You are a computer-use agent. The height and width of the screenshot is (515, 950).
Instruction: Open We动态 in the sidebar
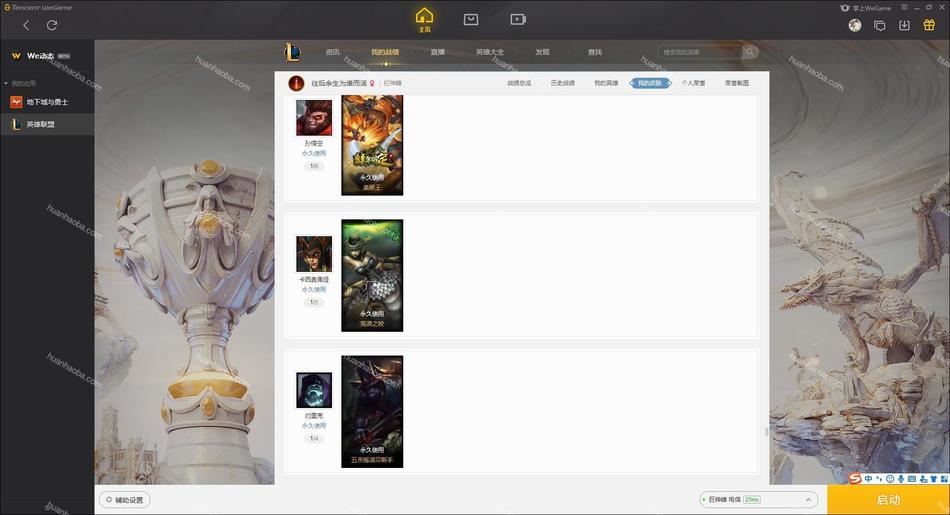[41, 56]
